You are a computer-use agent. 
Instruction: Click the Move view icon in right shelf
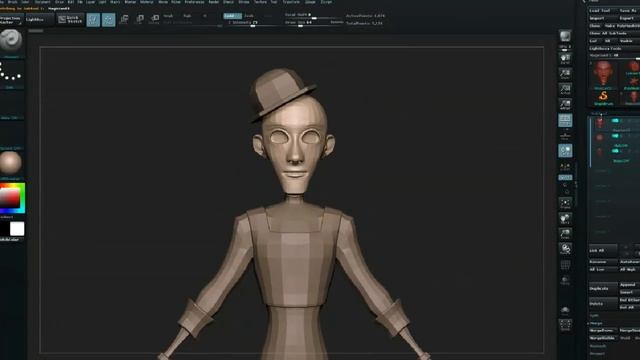click(x=565, y=218)
